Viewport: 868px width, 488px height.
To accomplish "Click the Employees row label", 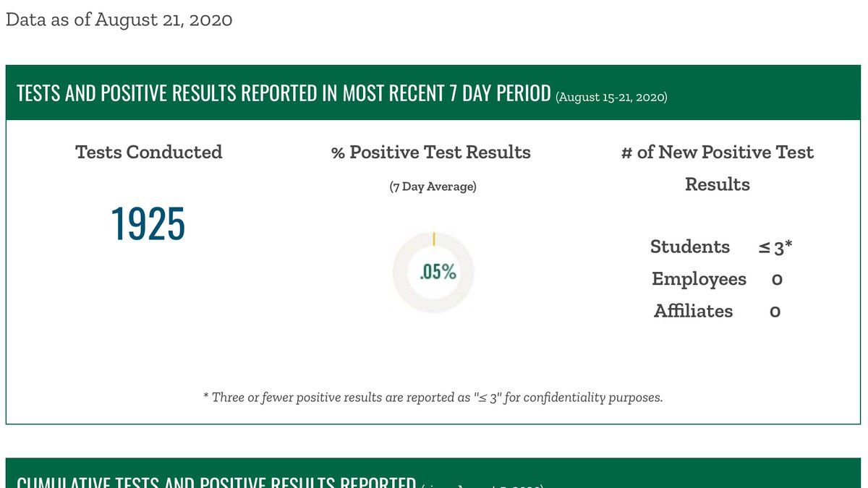I will [x=698, y=279].
